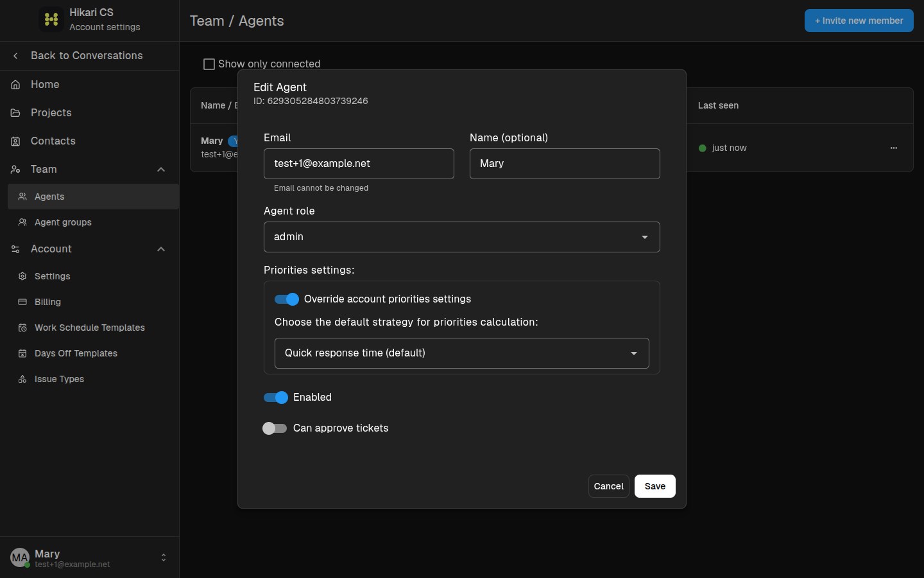Open Days Off Templates menu item
This screenshot has width=924, height=578.
[93, 353]
